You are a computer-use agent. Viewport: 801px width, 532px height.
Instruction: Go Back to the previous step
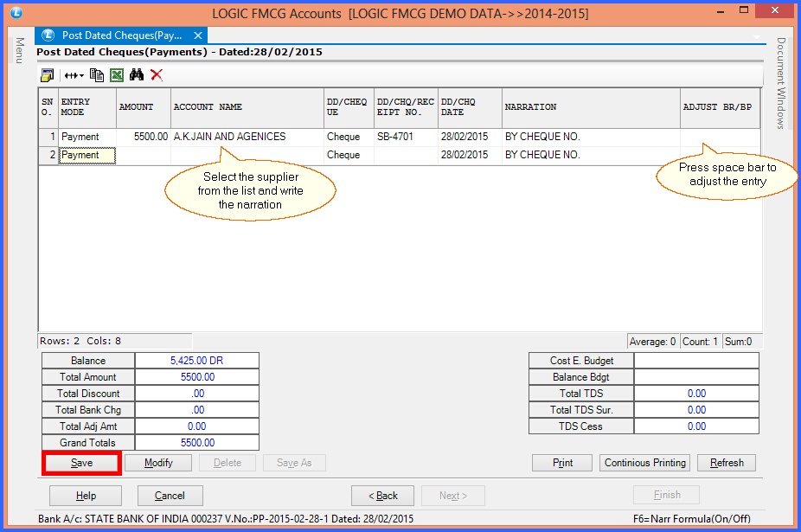coord(383,496)
